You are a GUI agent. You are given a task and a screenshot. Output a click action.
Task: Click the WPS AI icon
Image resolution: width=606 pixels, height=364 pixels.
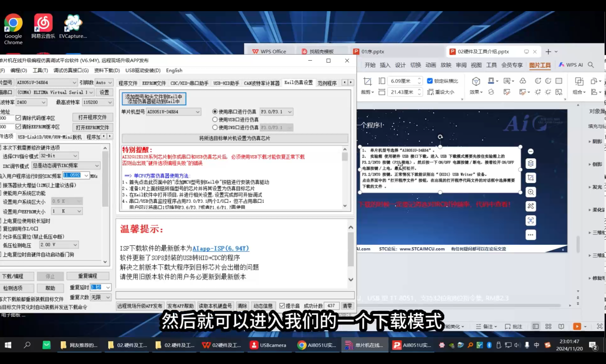571,65
